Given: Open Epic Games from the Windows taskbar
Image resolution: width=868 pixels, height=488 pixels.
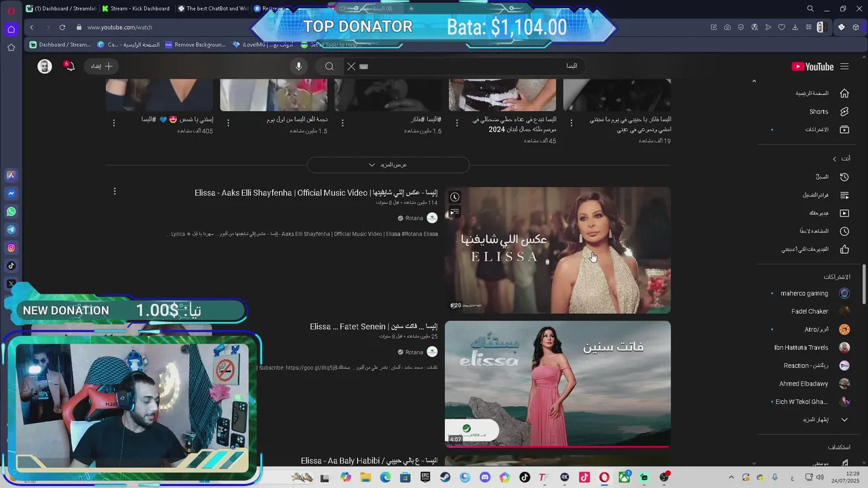Looking at the screenshot, I should [425, 478].
